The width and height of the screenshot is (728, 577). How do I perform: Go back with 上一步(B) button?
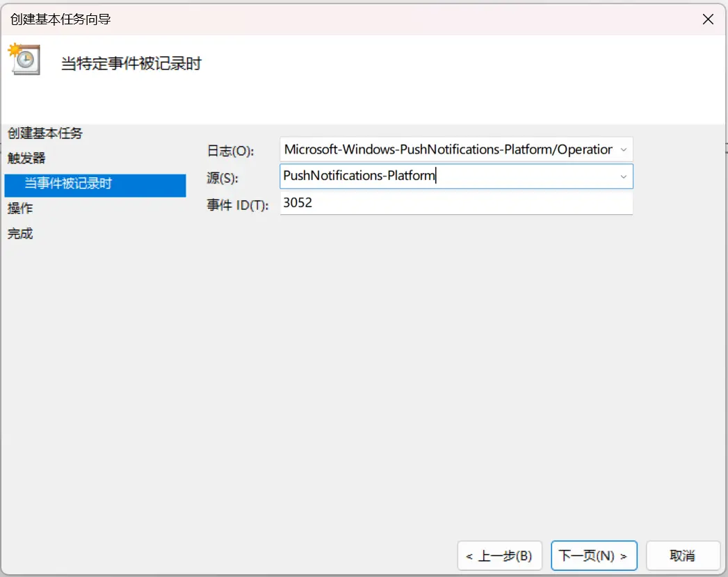[499, 555]
